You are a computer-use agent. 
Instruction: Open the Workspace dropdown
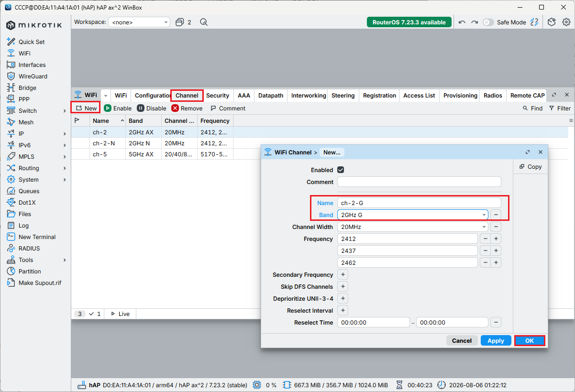tap(139, 22)
